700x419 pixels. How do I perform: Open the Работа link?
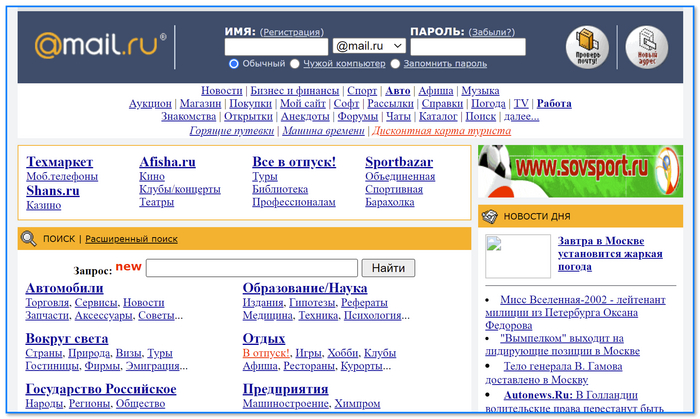[554, 104]
